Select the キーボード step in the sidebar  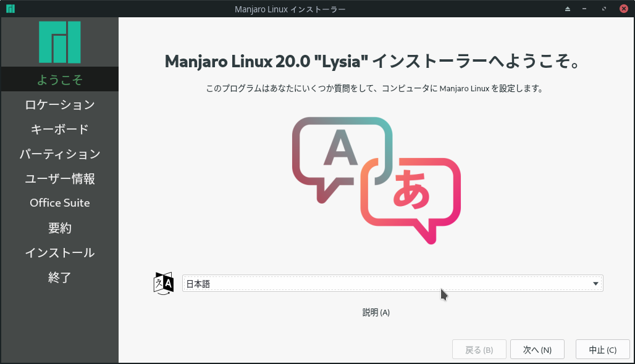click(59, 129)
